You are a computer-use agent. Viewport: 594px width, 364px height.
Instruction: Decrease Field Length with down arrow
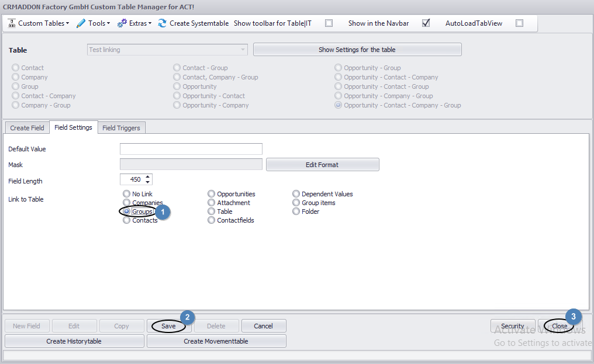coord(148,182)
